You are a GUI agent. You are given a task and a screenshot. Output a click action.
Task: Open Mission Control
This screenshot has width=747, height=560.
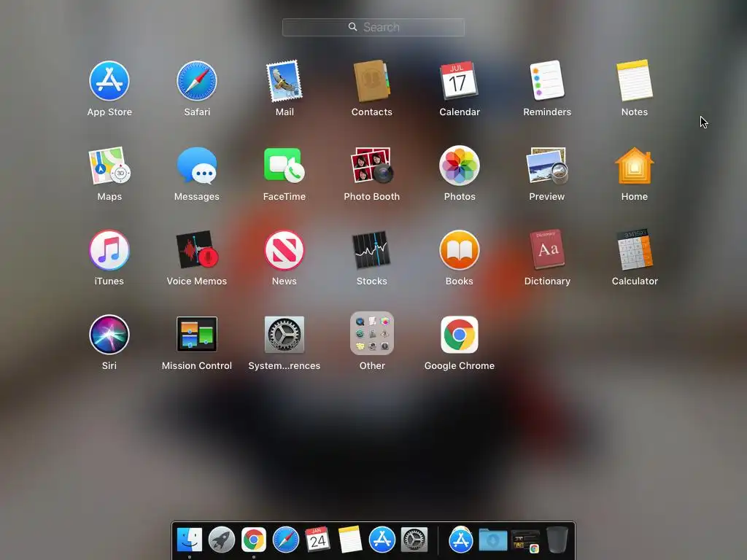(197, 334)
